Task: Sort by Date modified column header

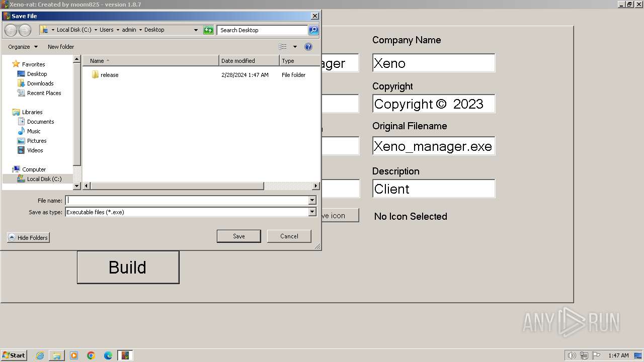Action: (249, 61)
